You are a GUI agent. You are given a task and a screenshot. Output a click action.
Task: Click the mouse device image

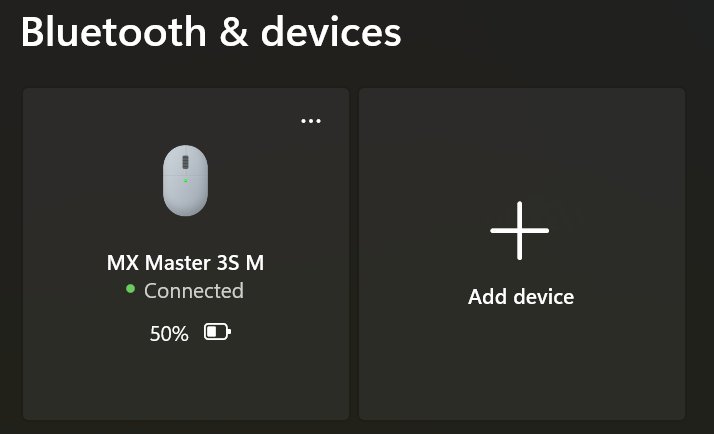185,180
